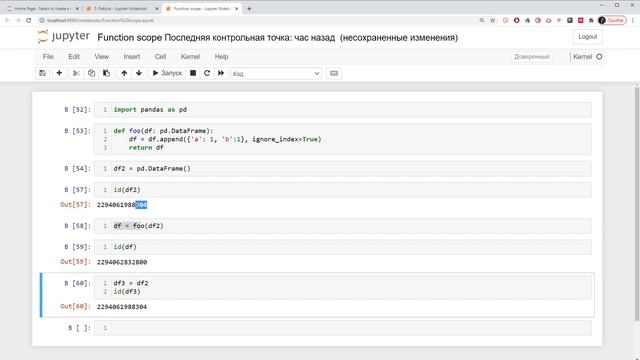Open the command palette keyboard icon

tap(334, 73)
